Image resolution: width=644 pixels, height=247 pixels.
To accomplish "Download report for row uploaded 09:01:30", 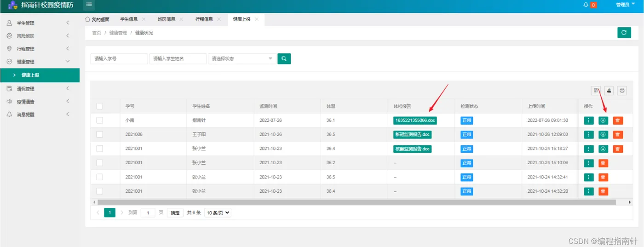I will pos(604,121).
